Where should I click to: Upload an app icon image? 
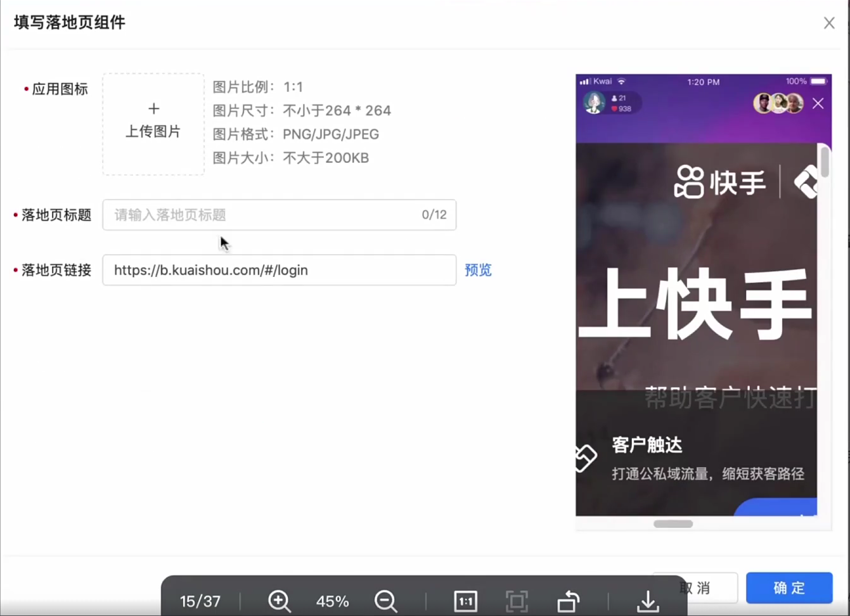153,124
